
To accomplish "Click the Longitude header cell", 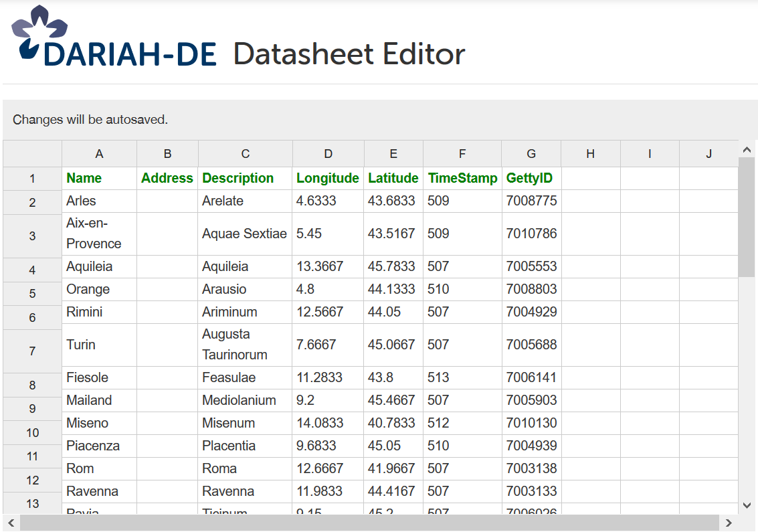I will [x=328, y=179].
